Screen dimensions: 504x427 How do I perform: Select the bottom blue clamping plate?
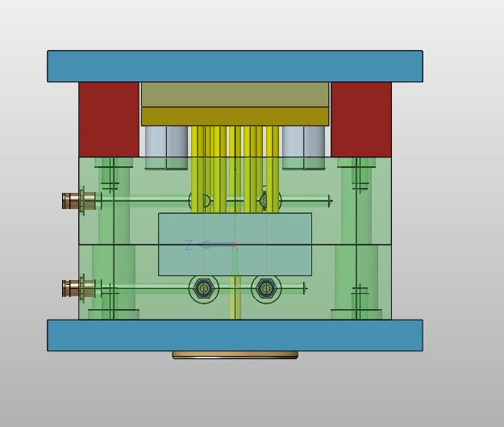point(235,335)
